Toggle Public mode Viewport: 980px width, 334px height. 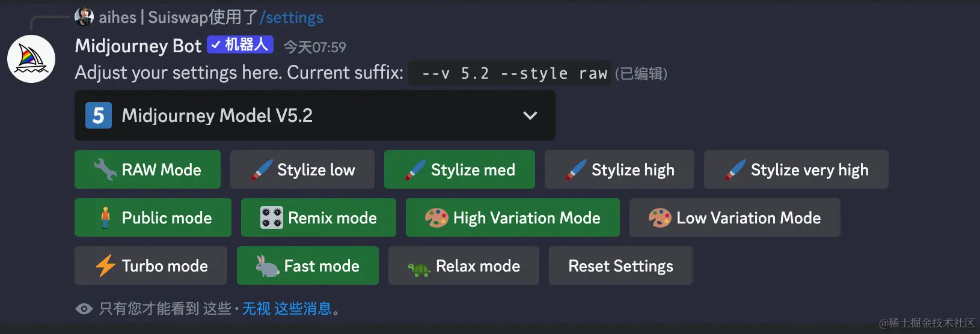point(153,217)
